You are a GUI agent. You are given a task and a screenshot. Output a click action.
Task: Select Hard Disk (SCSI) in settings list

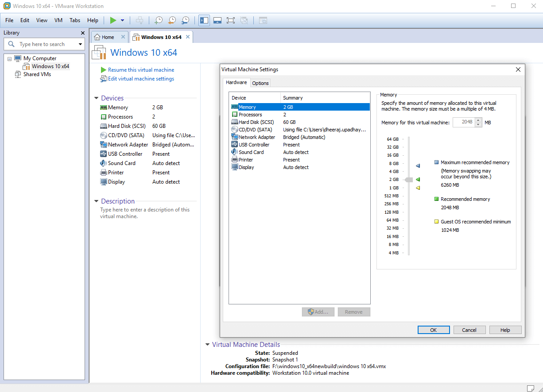click(300, 122)
